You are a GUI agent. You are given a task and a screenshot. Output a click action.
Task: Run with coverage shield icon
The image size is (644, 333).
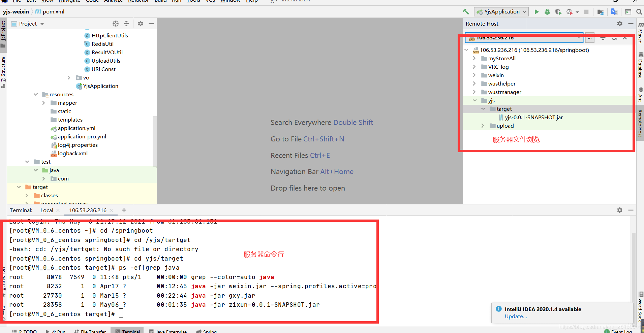[x=558, y=12]
